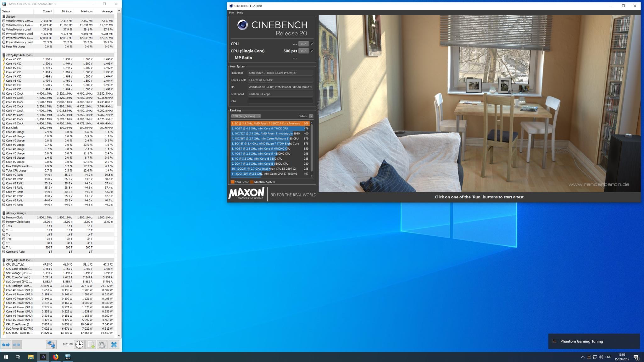Collapse the first CPU [#0]: AMD Ryz... sensor group
644x362 pixels.
click(4, 55)
